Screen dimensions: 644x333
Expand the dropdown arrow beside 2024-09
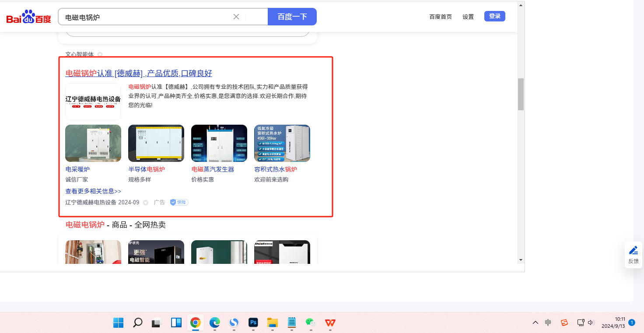[x=146, y=203]
